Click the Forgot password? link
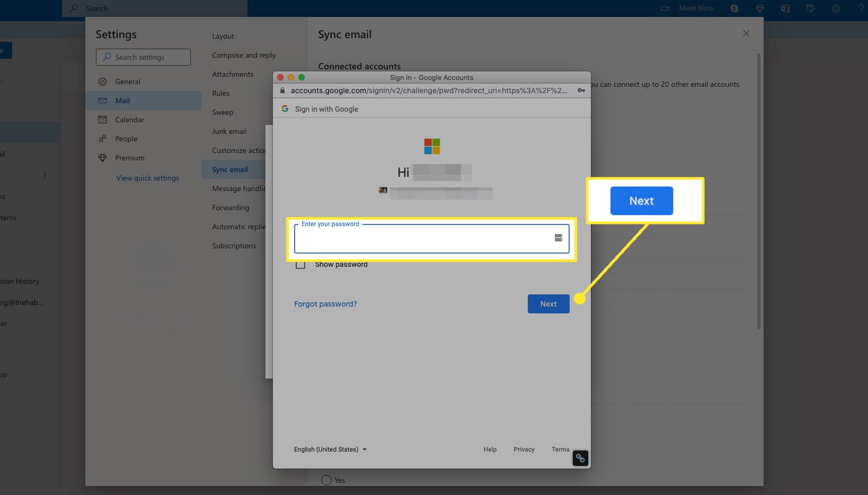The height and width of the screenshot is (495, 868). (325, 304)
